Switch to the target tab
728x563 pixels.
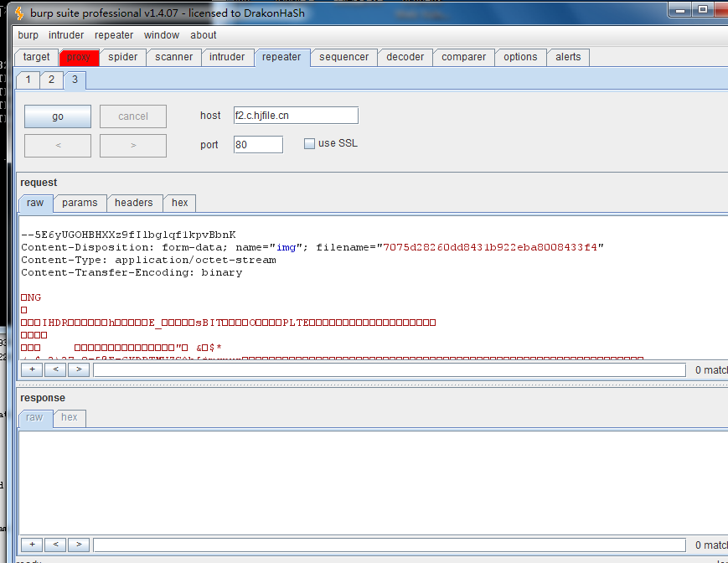(36, 57)
